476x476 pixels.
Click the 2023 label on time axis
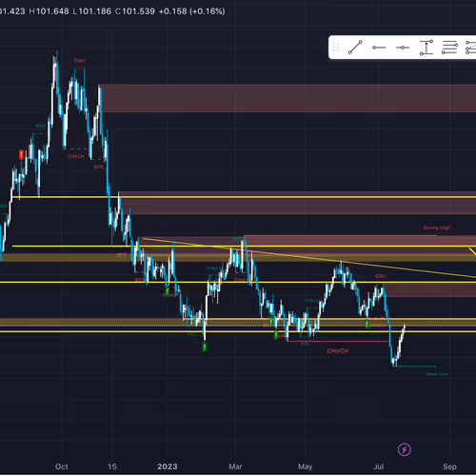168,466
